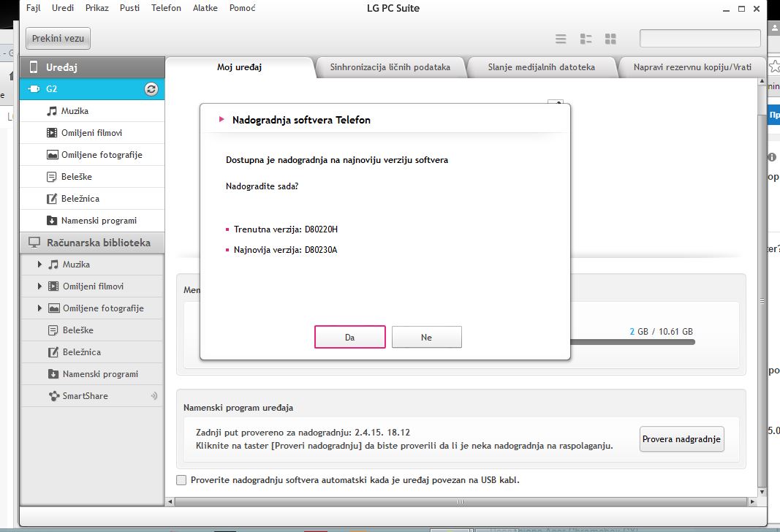Viewport: 780px width, 532px height.
Task: Open the Pusti menu
Action: [129, 8]
